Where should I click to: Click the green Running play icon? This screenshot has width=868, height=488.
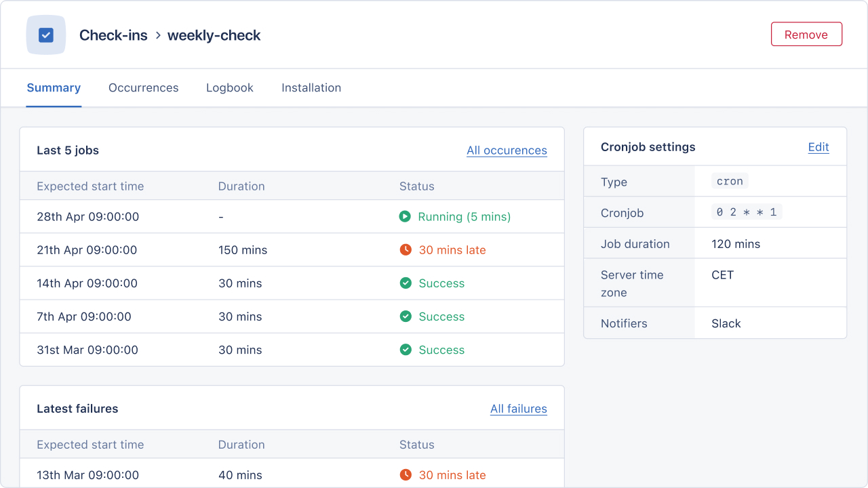[x=406, y=217]
